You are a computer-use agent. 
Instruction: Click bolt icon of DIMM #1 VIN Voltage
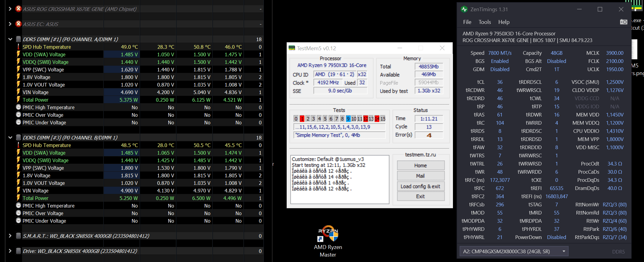(18, 92)
